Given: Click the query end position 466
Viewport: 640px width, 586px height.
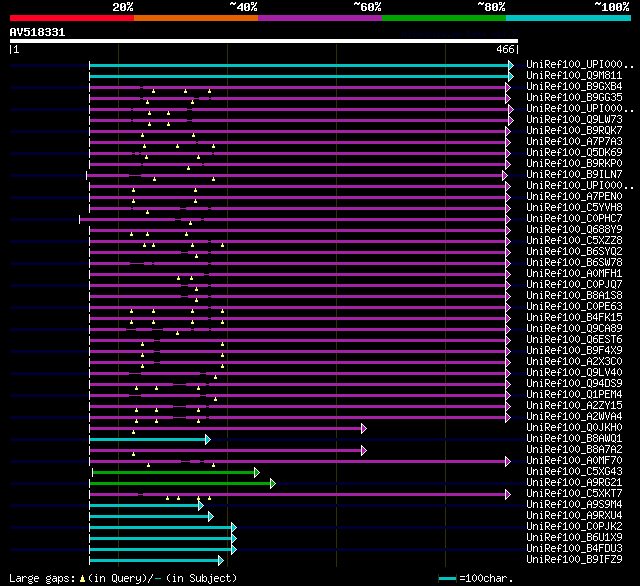Looking at the screenshot, I should (x=505, y=49).
